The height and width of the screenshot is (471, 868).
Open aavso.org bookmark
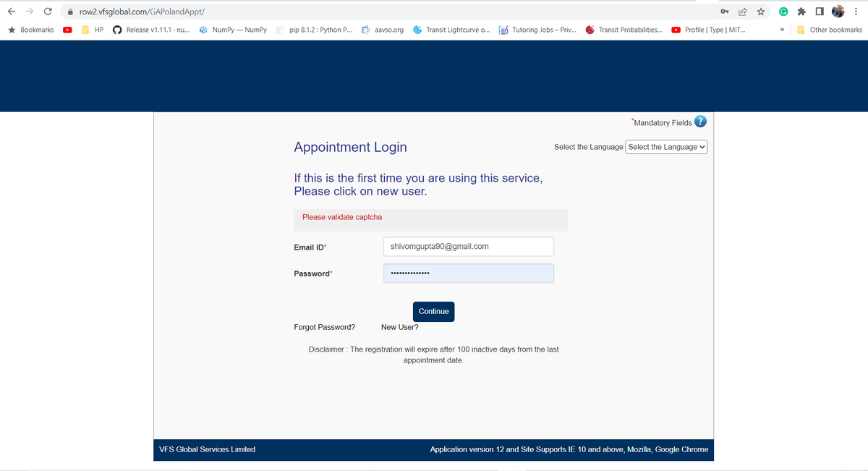(383, 30)
